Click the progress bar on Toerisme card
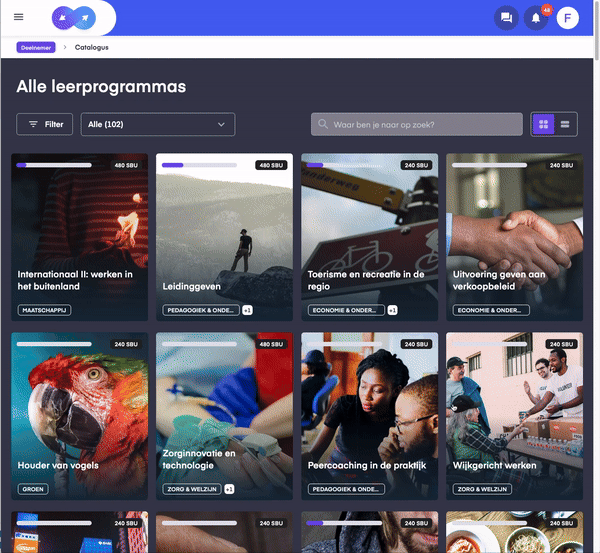600x553 pixels. [344, 165]
